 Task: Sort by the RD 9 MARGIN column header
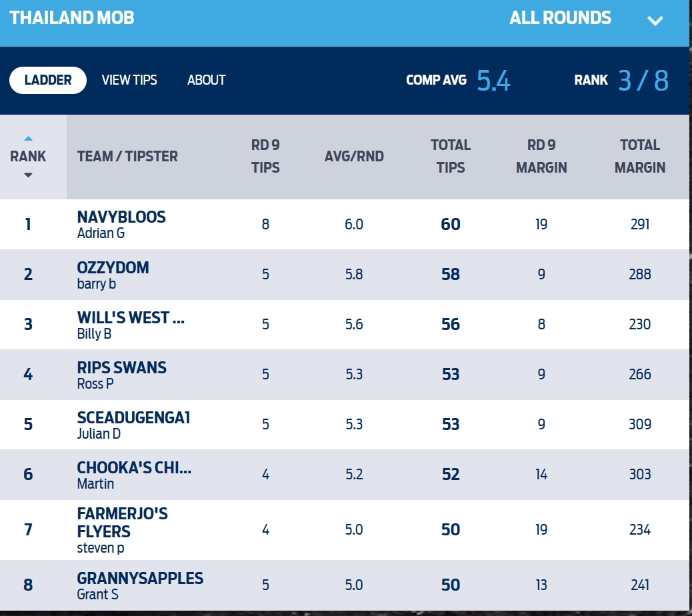click(x=541, y=157)
